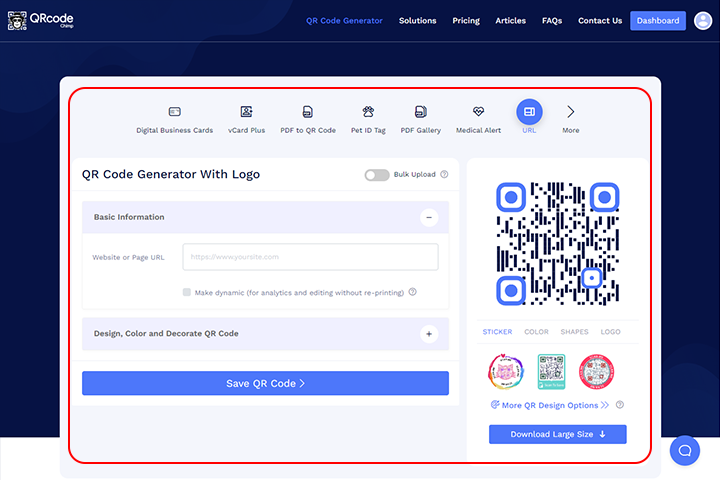
Task: Switch to the COLOR tab
Action: pos(536,332)
